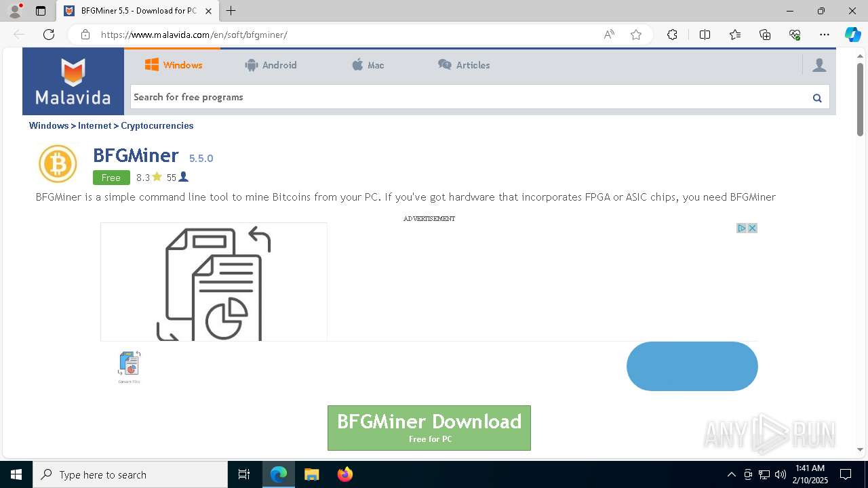Viewport: 868px width, 488px height.
Task: Open volume control in tray
Action: pos(780,474)
